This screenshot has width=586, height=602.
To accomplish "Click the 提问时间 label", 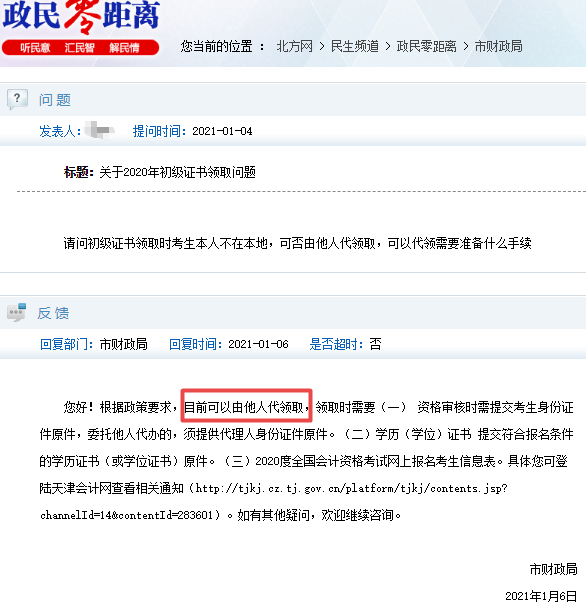I will point(159,131).
